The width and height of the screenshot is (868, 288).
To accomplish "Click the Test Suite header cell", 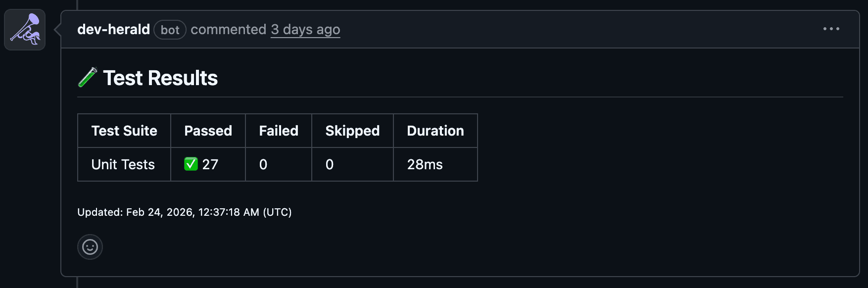I will coord(124,131).
